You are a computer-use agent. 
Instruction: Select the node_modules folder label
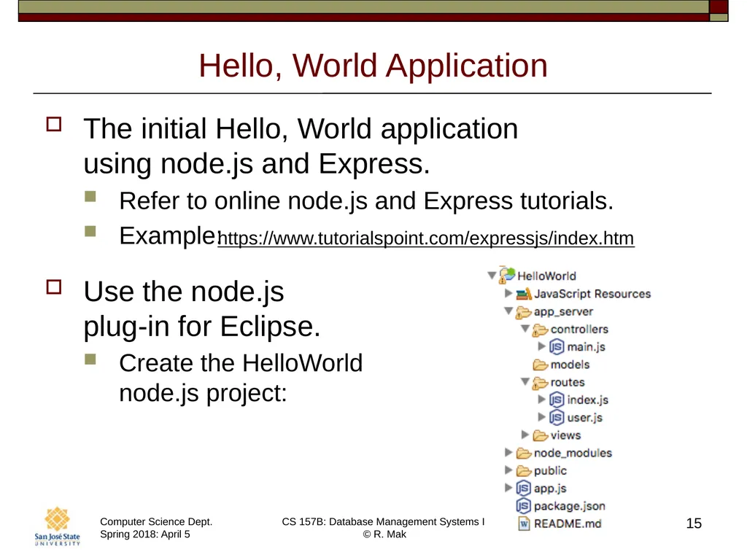coord(573,453)
